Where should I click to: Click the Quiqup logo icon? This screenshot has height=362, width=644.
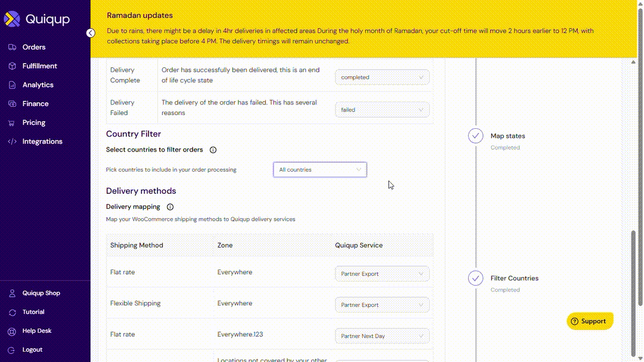tap(12, 19)
